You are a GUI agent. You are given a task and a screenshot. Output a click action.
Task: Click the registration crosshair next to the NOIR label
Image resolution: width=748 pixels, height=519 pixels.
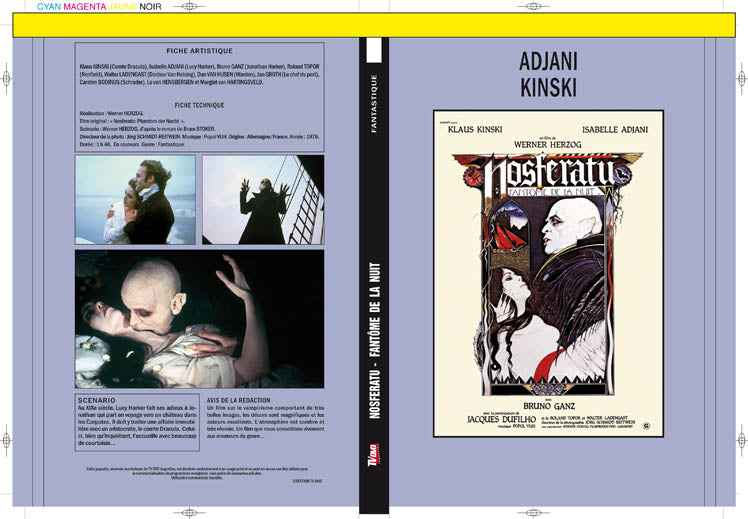coord(189,6)
